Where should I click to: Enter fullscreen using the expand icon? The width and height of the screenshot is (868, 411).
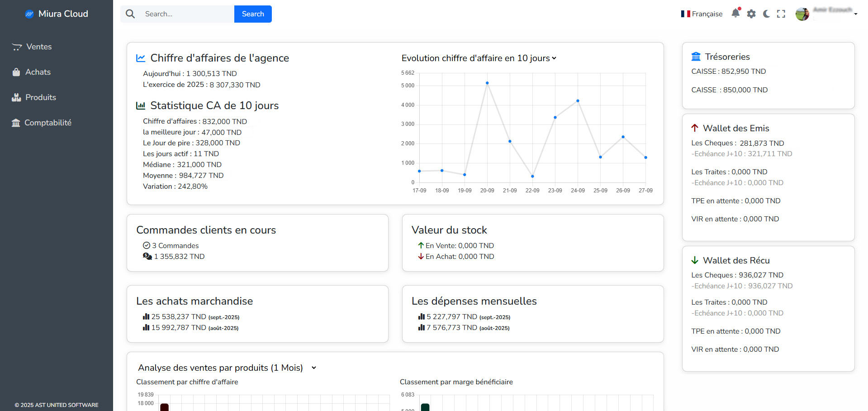click(x=781, y=14)
